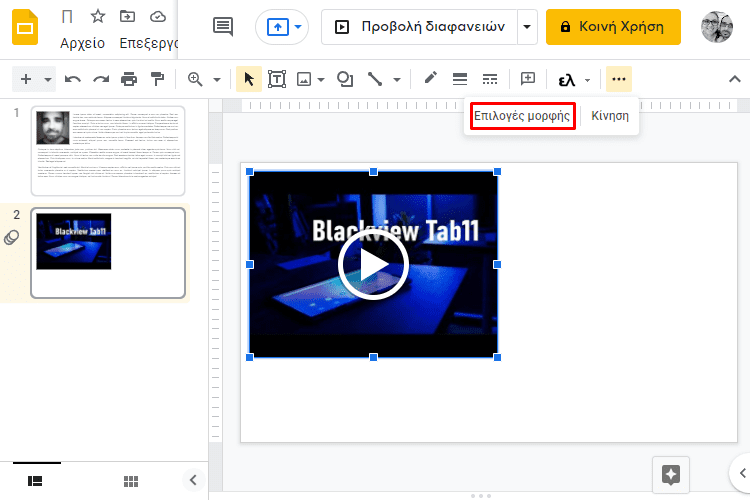Insert a text box
This screenshot has height=500, width=750.
(x=277, y=79)
